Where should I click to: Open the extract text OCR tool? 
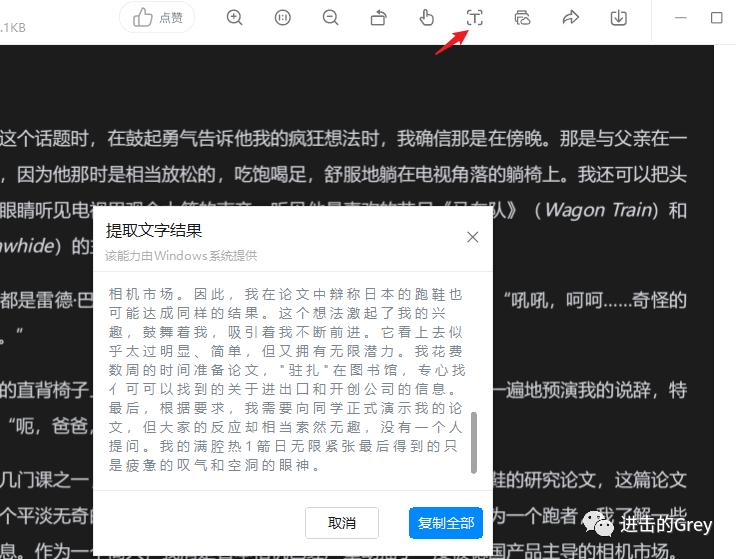(x=475, y=18)
